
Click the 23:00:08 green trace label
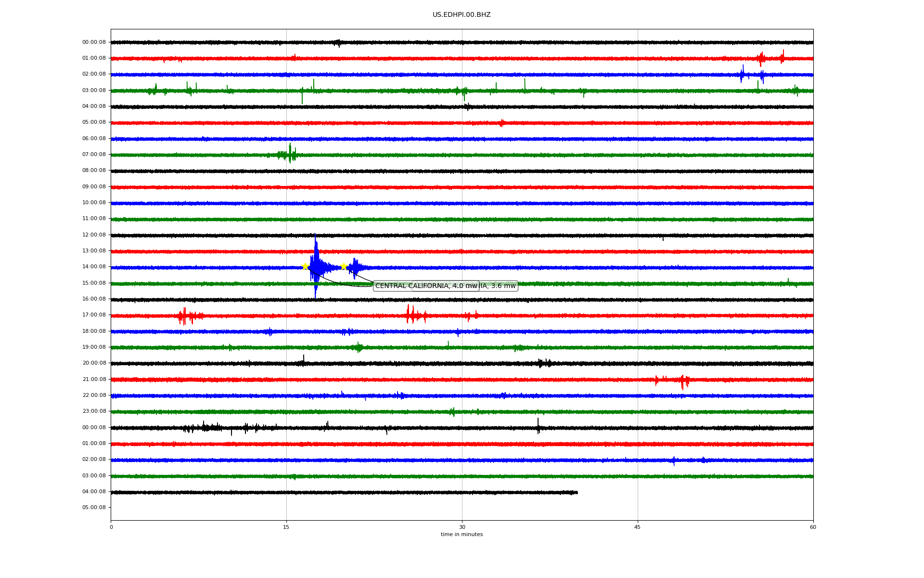[94, 411]
